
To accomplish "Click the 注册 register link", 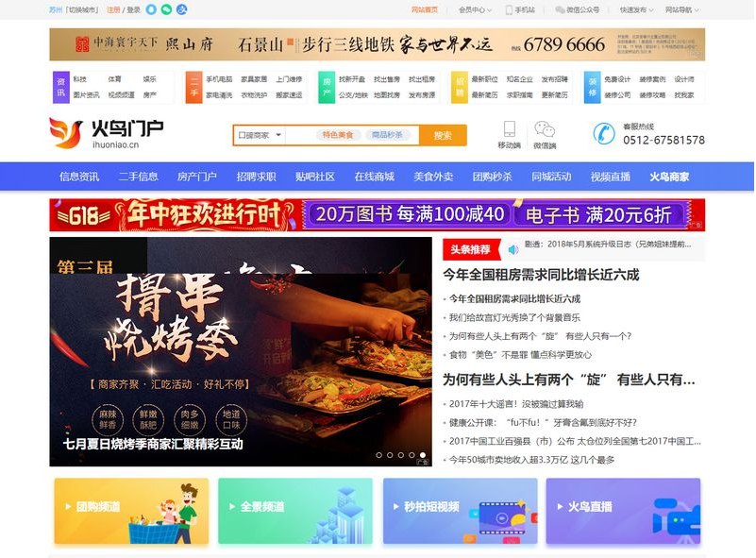I will tap(113, 9).
